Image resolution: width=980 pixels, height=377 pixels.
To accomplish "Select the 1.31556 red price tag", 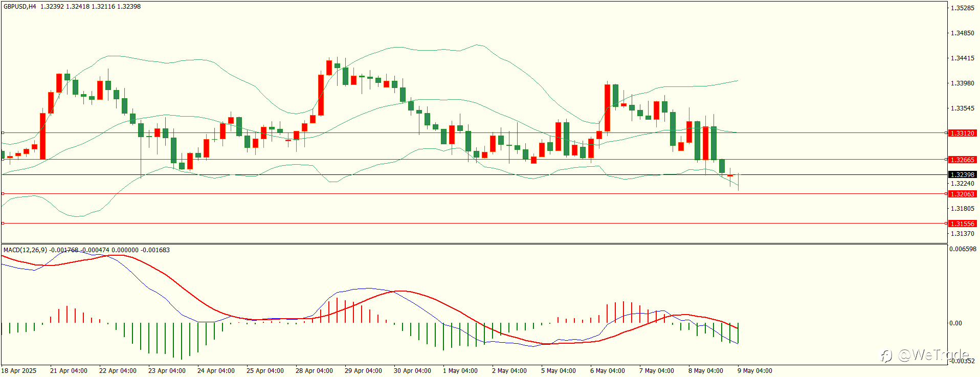I will point(962,224).
